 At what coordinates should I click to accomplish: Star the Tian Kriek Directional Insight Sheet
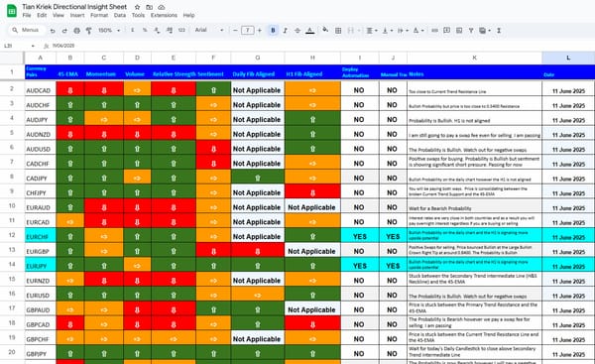[137, 7]
